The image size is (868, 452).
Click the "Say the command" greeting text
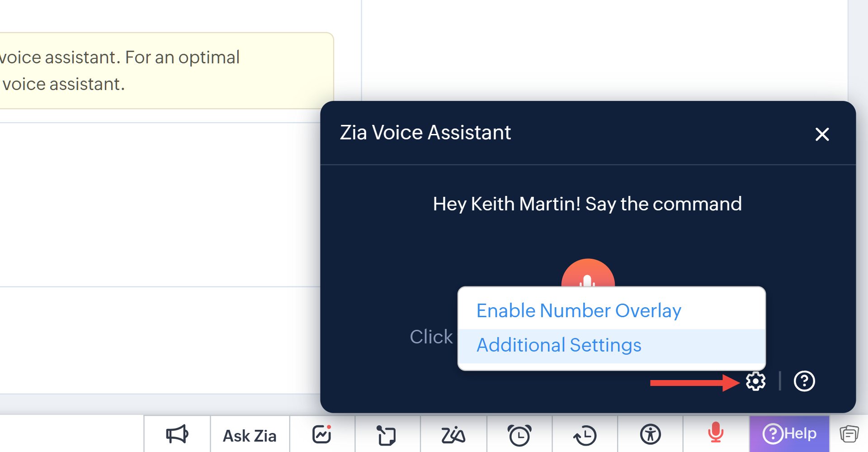point(587,204)
